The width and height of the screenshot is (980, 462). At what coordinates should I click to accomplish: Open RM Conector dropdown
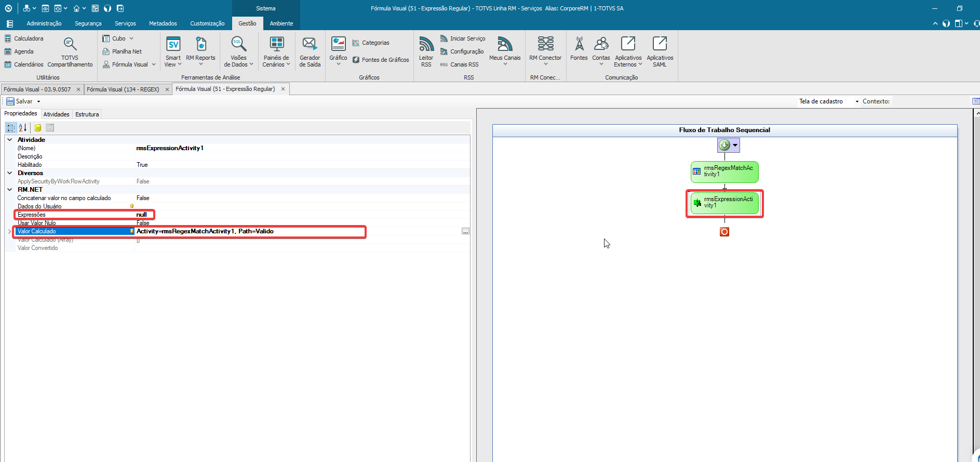545,51
